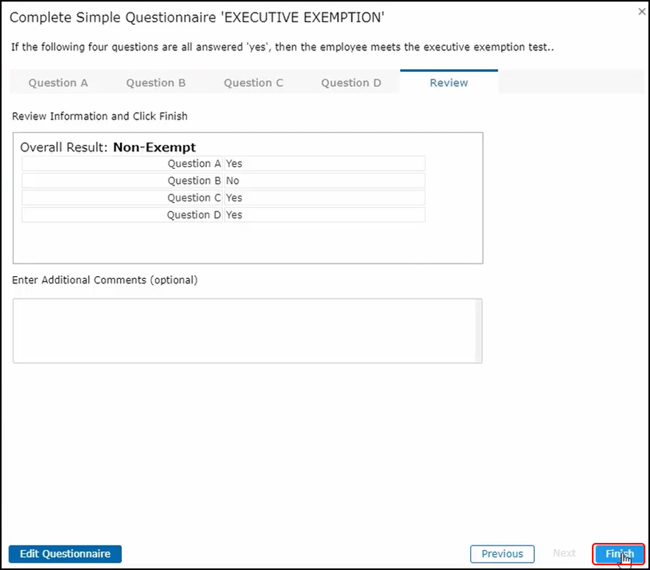Select the Question B answer field 'No'

pyautogui.click(x=323, y=181)
